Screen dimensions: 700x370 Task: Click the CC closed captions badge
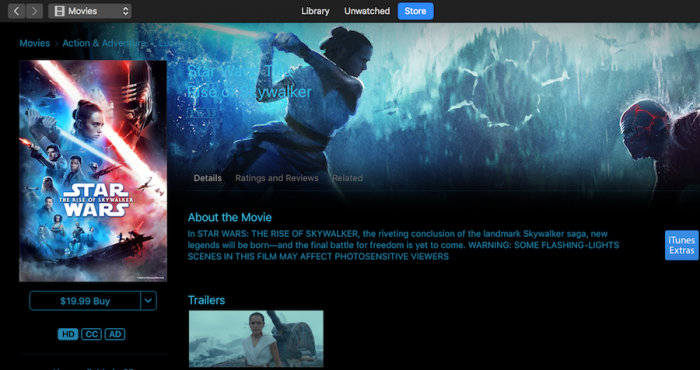click(91, 334)
